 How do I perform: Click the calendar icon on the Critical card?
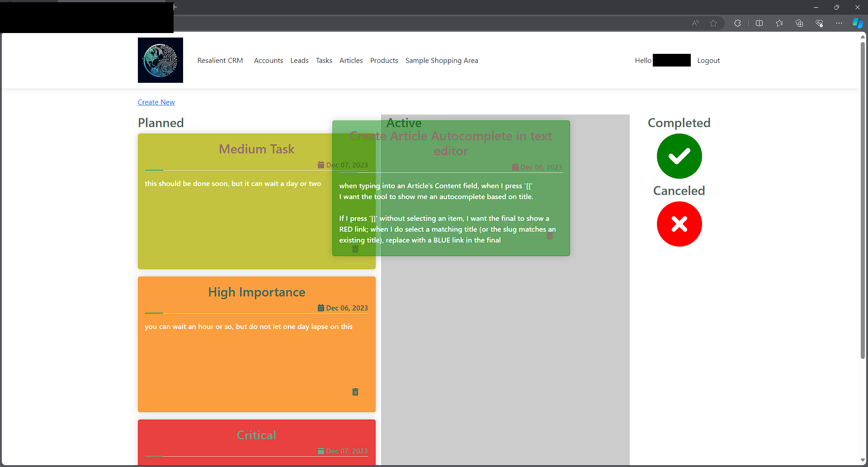point(321,451)
